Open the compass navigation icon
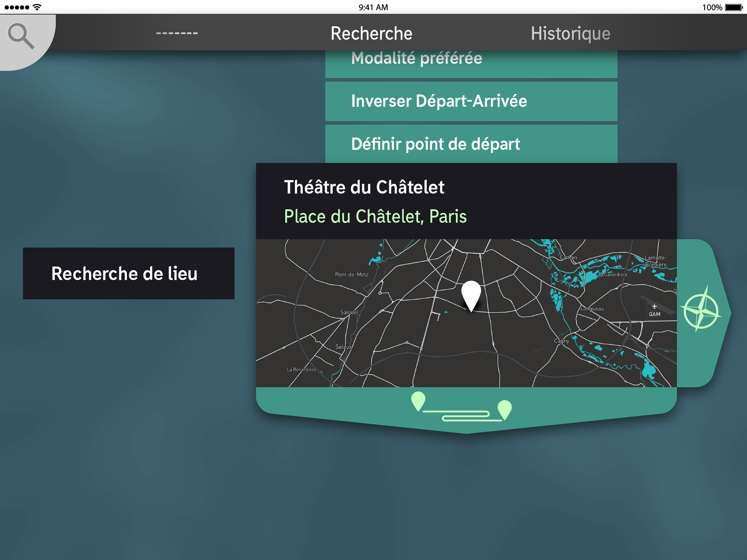Screen dimensions: 747x560 701,309
